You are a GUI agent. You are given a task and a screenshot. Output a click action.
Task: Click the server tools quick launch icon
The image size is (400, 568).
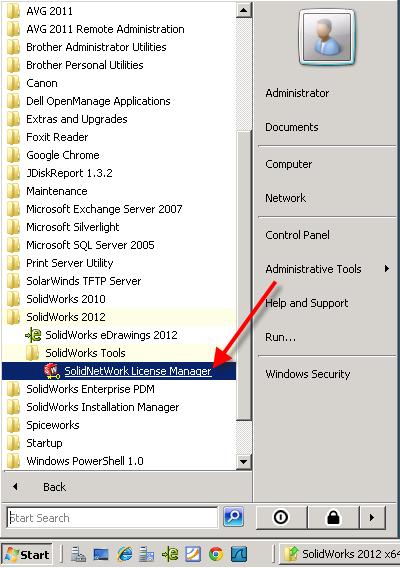[147, 554]
